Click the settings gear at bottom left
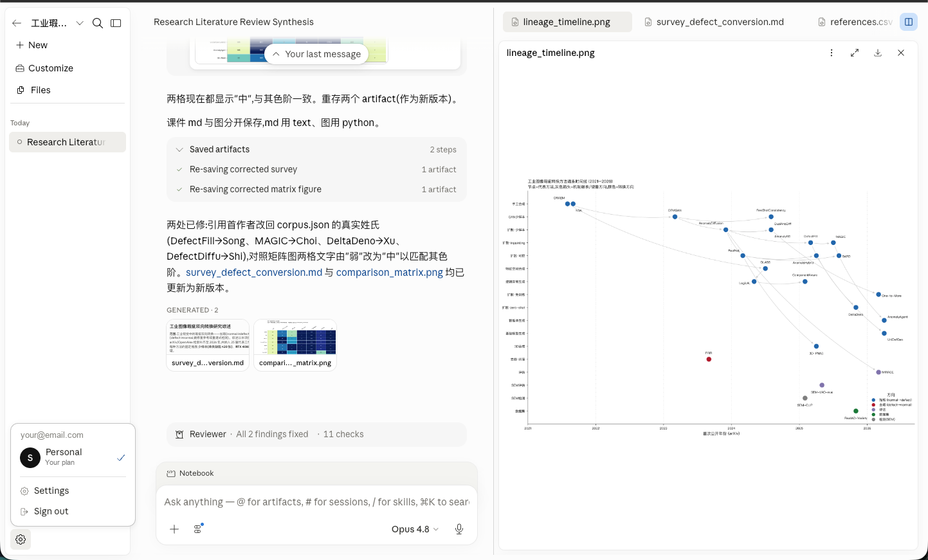Image resolution: width=928 pixels, height=560 pixels. tap(21, 539)
